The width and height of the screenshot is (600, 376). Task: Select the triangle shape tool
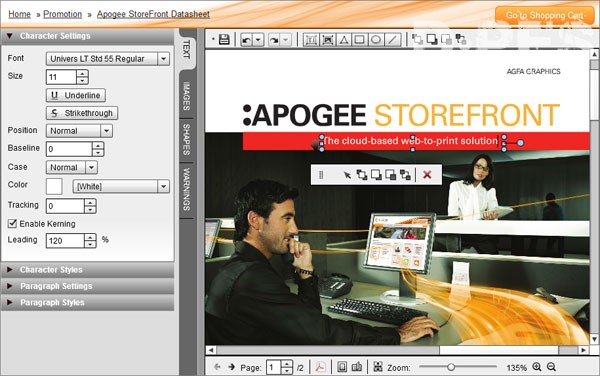(344, 39)
